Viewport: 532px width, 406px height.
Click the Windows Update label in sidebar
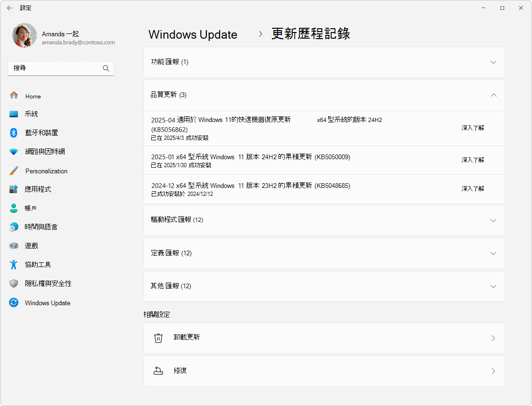pos(48,303)
